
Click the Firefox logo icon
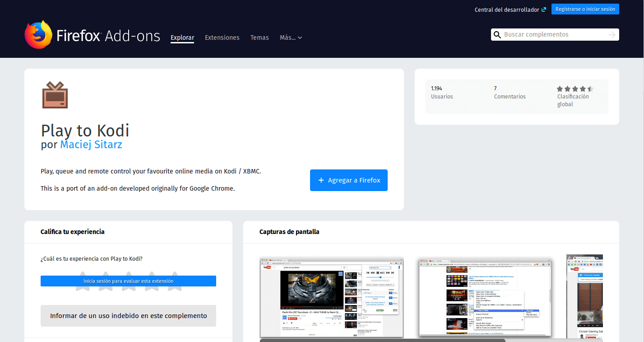(38, 34)
